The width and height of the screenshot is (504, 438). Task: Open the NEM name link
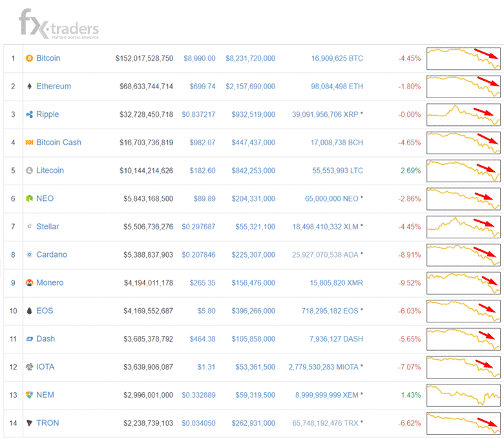click(x=45, y=395)
